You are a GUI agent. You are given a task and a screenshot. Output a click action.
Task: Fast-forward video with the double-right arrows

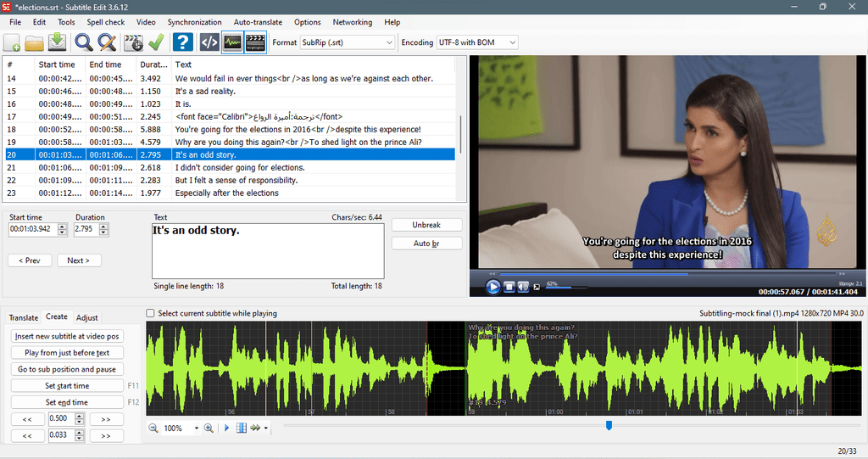pos(842,274)
